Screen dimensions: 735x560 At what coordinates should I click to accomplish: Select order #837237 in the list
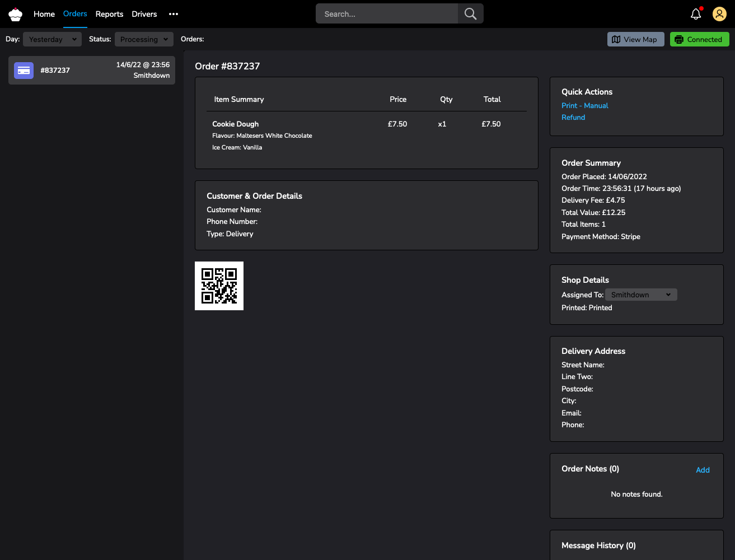92,71
